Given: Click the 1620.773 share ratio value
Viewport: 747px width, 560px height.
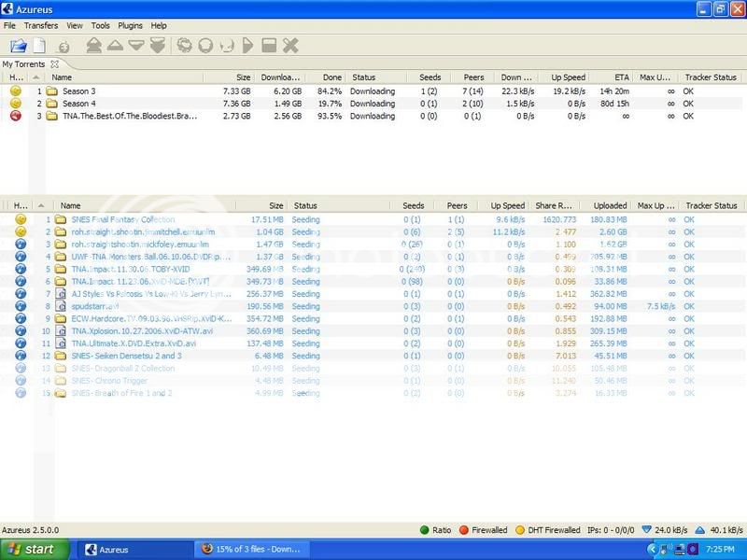Looking at the screenshot, I should click(559, 219).
